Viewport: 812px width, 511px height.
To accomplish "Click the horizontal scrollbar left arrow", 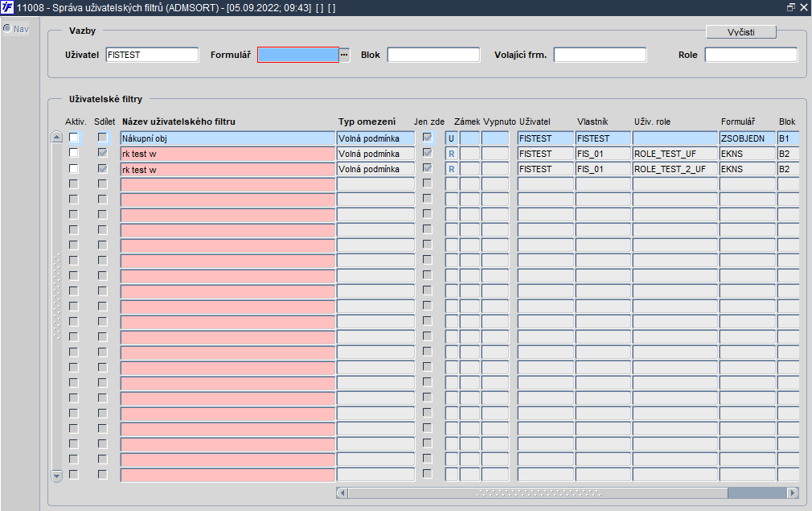I will [x=342, y=492].
